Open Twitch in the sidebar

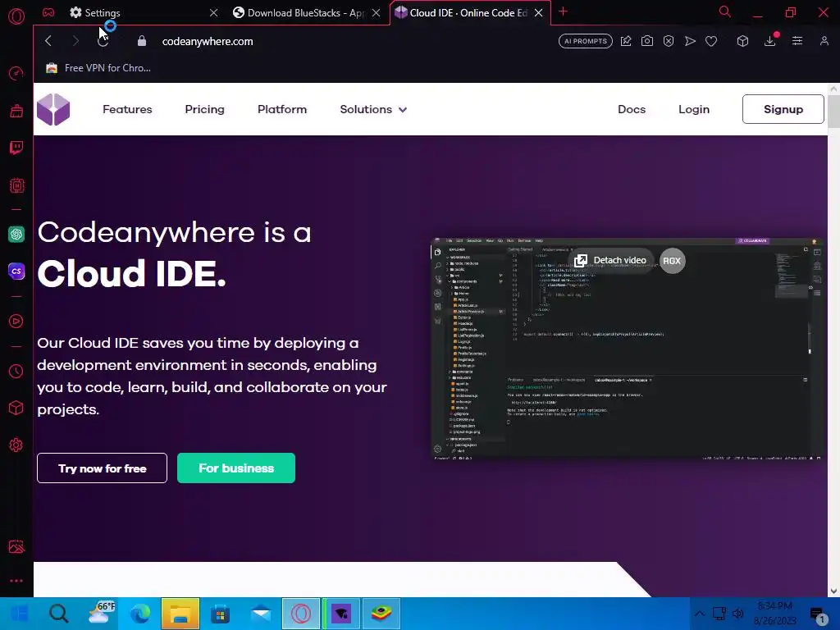coord(16,148)
